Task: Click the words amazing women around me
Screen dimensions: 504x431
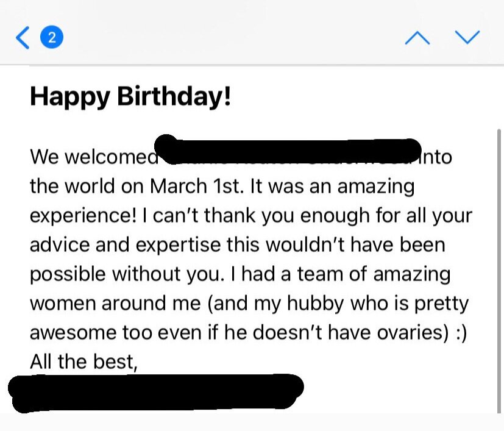Action: click(240, 289)
